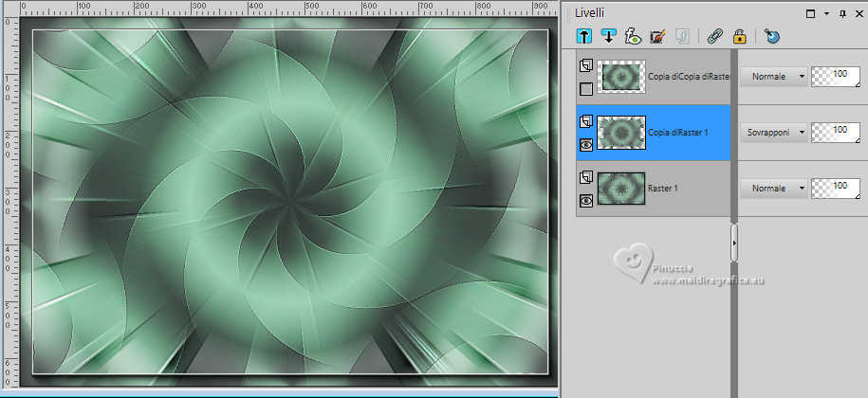
Task: Click opacity field of Copia diCopia layer
Action: point(836,77)
